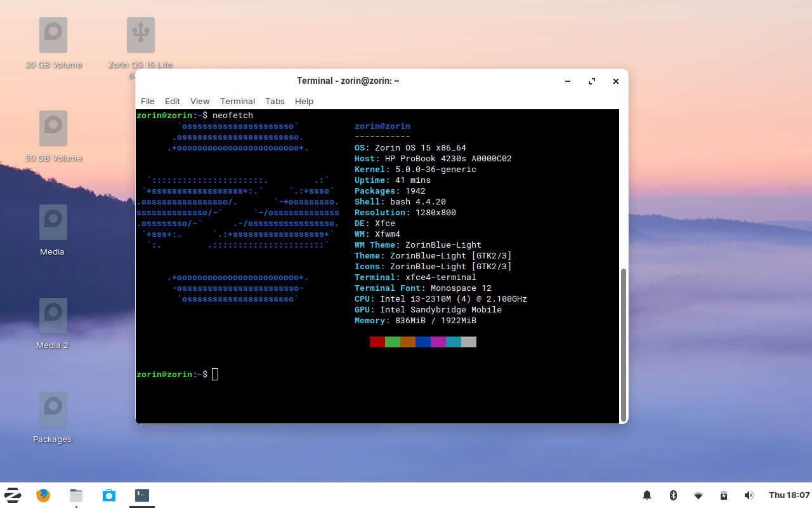Screen dimensions: 812x508
Task: Open the Zorin menu in the taskbar
Action: pyautogui.click(x=12, y=495)
